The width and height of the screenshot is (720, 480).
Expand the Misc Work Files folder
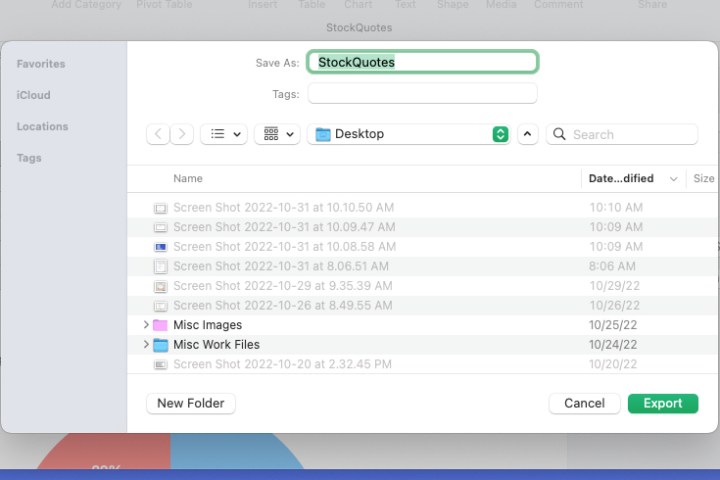pos(146,345)
